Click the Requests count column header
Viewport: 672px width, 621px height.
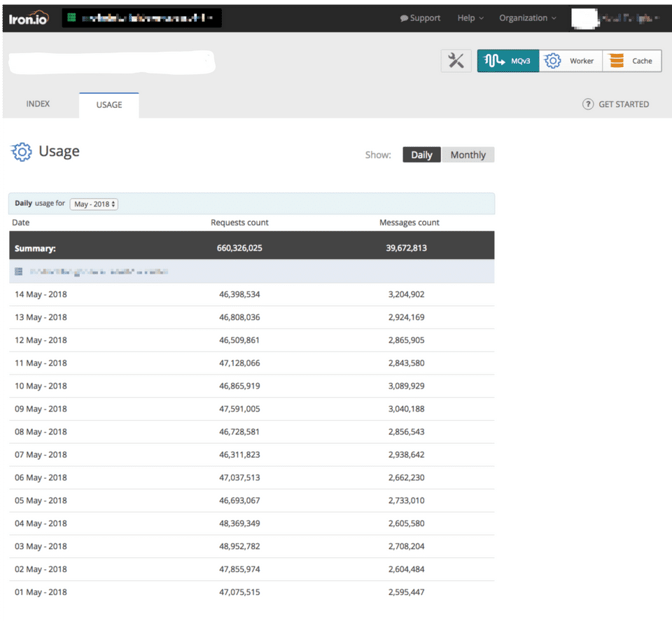(239, 223)
